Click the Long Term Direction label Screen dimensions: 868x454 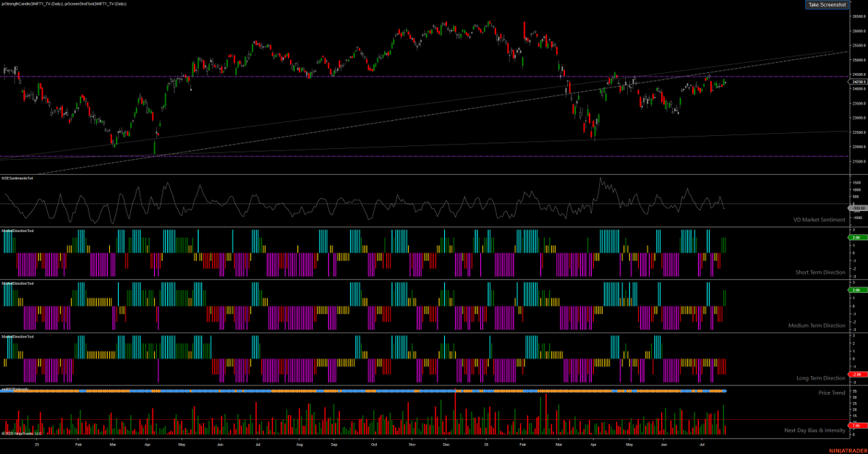click(x=820, y=378)
